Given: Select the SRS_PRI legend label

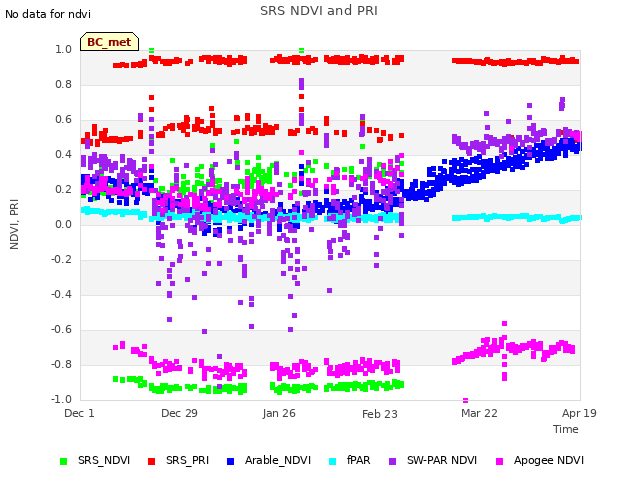Looking at the screenshot, I should 187,460.
